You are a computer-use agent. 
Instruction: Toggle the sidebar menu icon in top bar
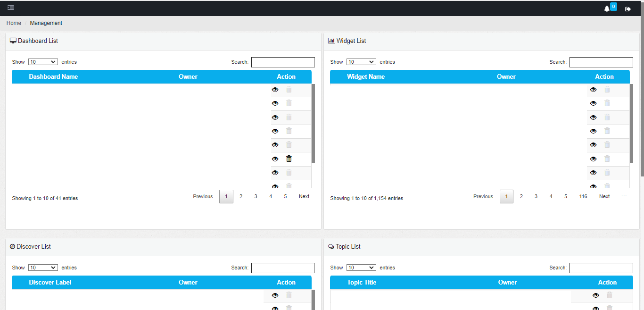click(x=11, y=8)
